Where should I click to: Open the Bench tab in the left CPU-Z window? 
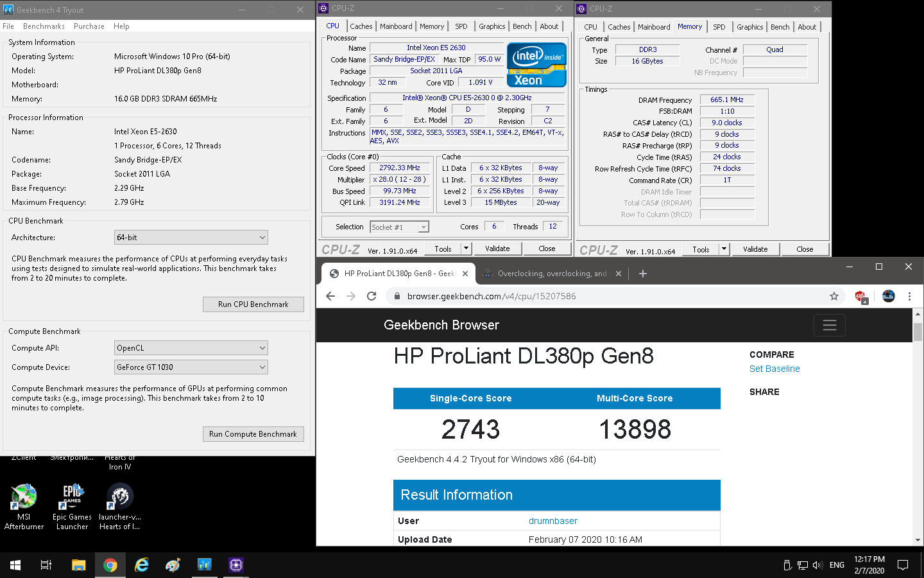pos(522,26)
